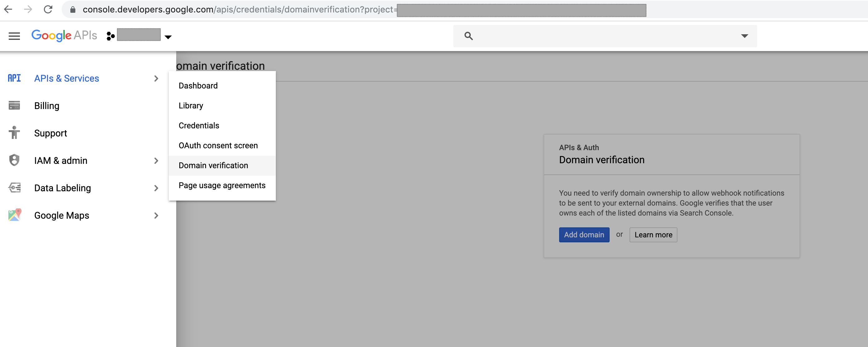Click the Add domain button

click(584, 235)
